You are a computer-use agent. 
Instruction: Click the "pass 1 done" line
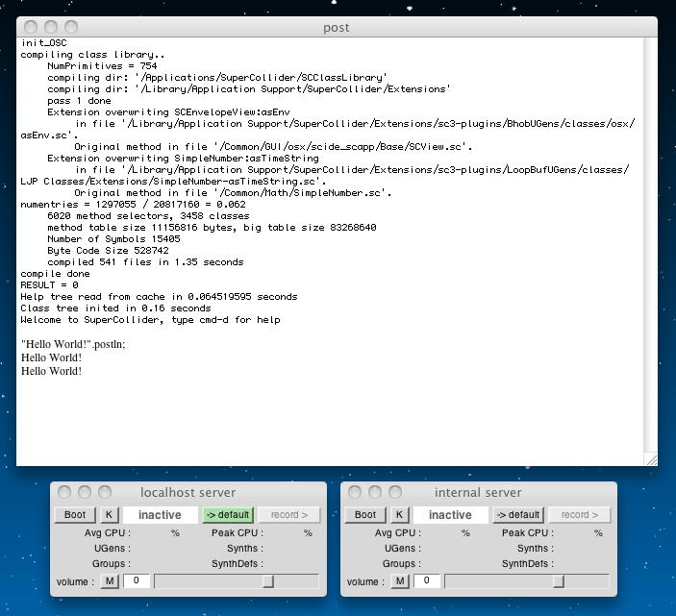click(x=79, y=100)
